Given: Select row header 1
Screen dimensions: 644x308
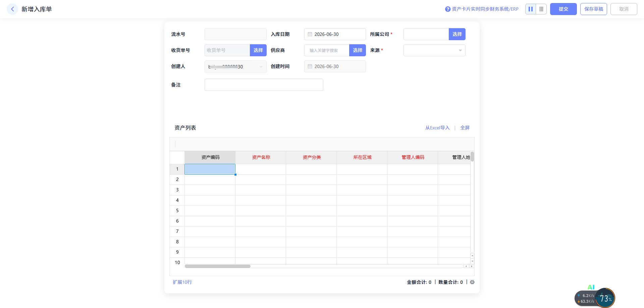Looking at the screenshot, I should point(177,169).
